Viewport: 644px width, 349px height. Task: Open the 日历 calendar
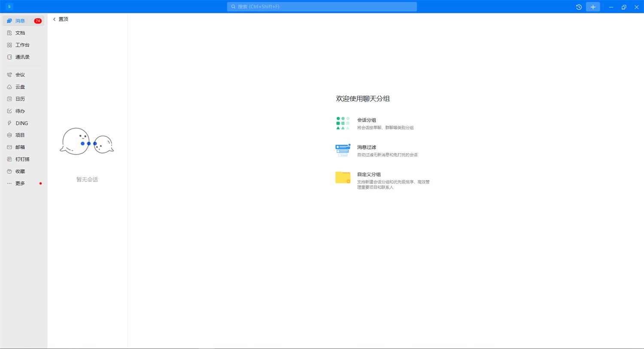tap(20, 99)
